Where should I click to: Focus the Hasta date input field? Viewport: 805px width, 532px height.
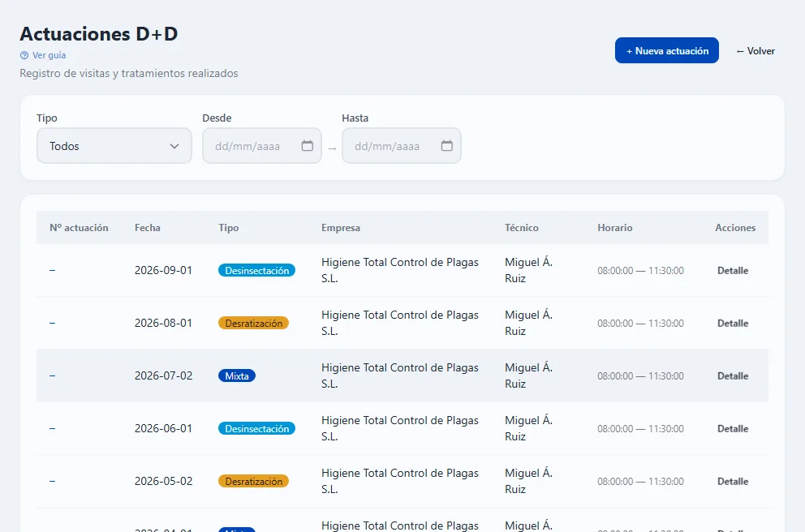point(402,146)
